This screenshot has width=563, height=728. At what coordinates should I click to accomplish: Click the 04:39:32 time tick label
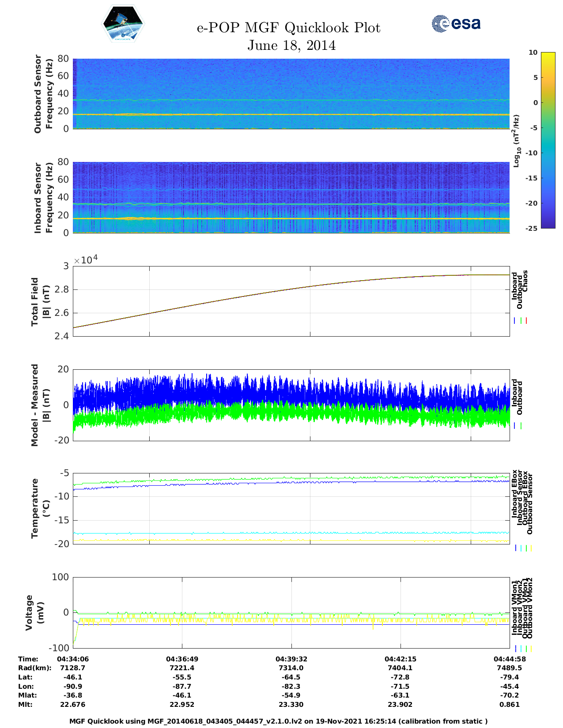(291, 659)
